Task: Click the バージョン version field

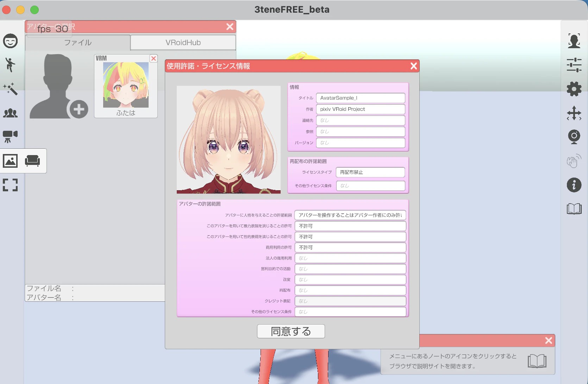Action: pos(361,143)
